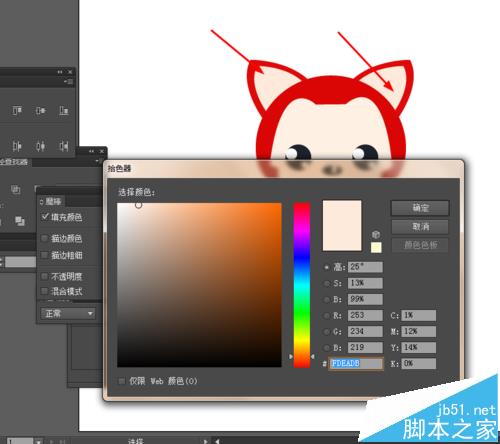Click the R field showing 253
Image resolution: width=500 pixels, height=444 pixels.
pos(365,315)
